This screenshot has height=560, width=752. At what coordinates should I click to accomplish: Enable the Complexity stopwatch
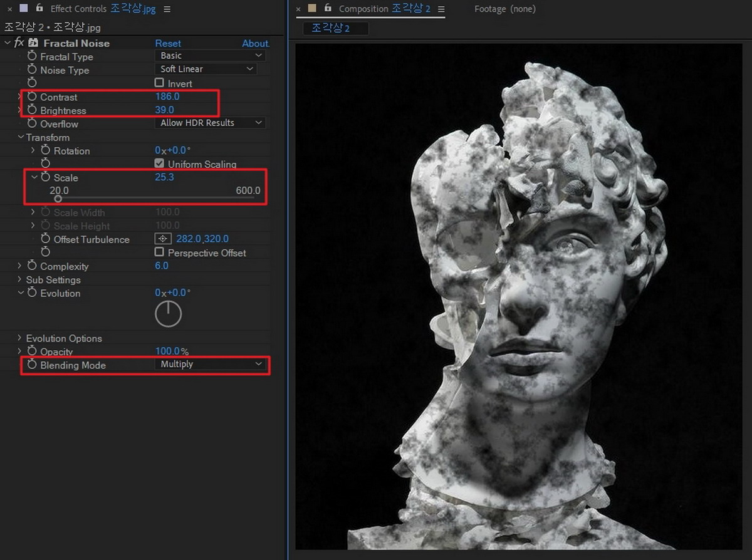(x=32, y=266)
